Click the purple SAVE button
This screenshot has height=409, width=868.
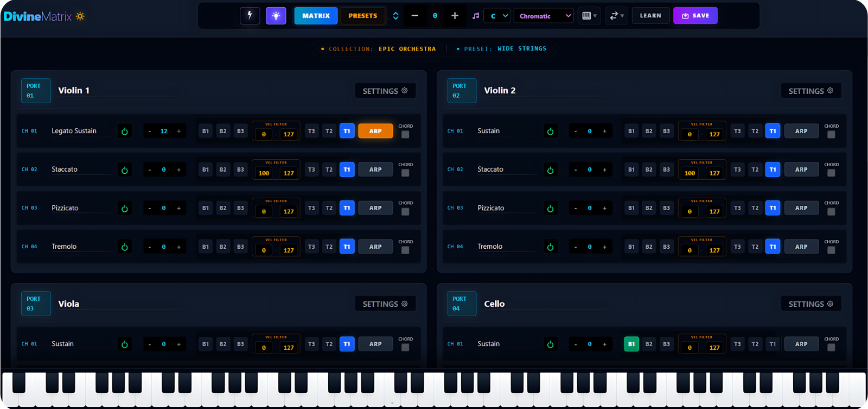point(695,16)
